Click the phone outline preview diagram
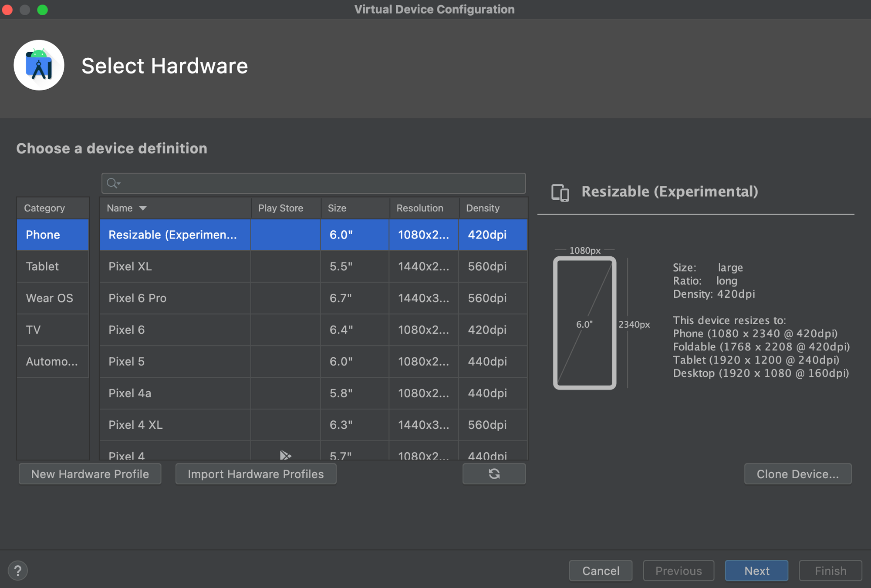Image resolution: width=871 pixels, height=588 pixels. [x=584, y=323]
